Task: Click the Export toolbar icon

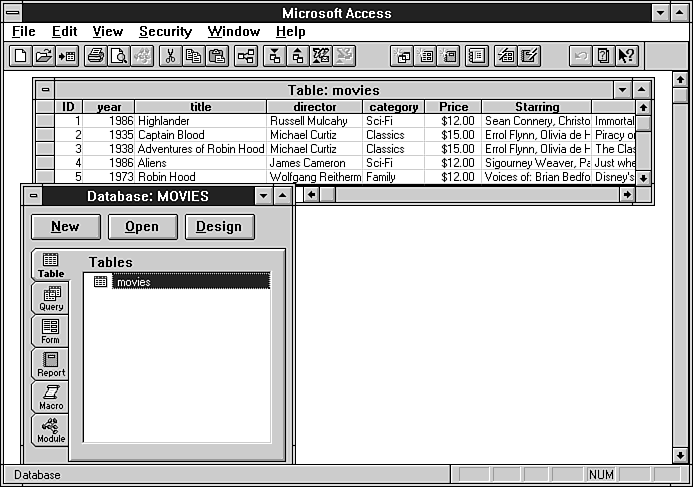Action: tap(298, 56)
